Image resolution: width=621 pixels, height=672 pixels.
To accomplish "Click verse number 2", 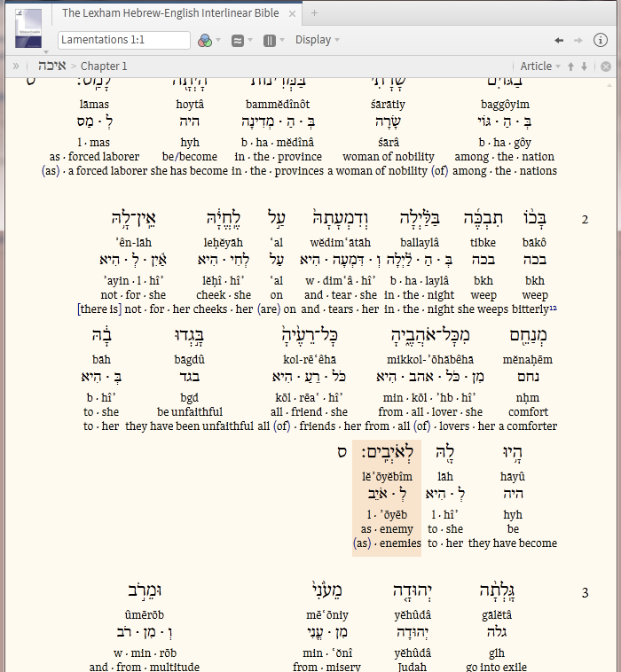I will (x=585, y=220).
